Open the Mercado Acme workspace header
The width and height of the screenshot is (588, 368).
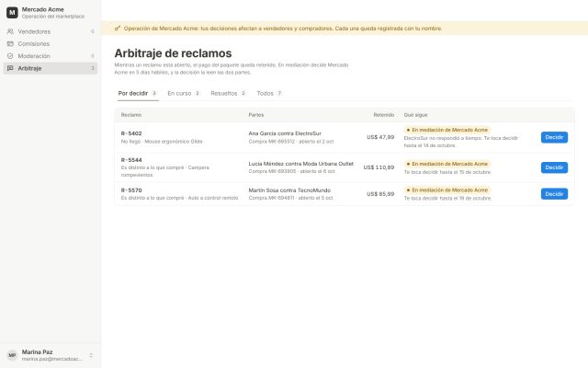[x=51, y=12]
